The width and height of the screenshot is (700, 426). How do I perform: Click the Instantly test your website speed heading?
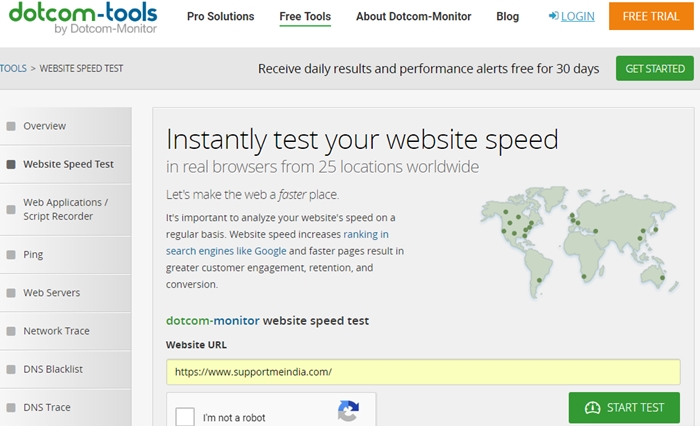(x=362, y=139)
